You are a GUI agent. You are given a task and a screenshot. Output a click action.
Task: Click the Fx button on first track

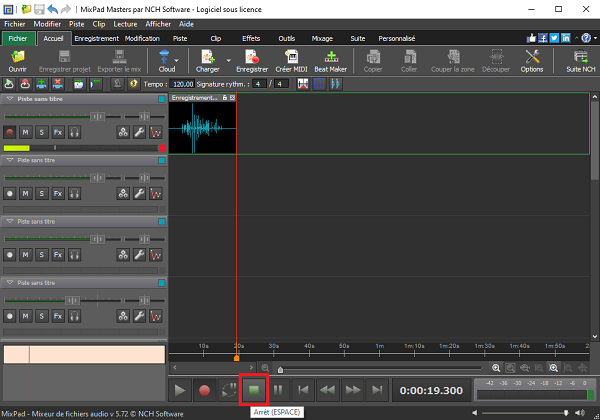click(x=58, y=132)
